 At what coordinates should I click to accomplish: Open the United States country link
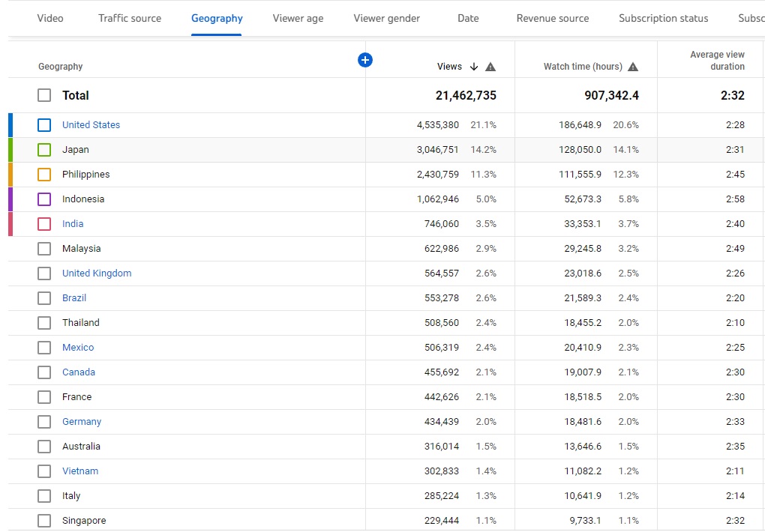tap(91, 125)
